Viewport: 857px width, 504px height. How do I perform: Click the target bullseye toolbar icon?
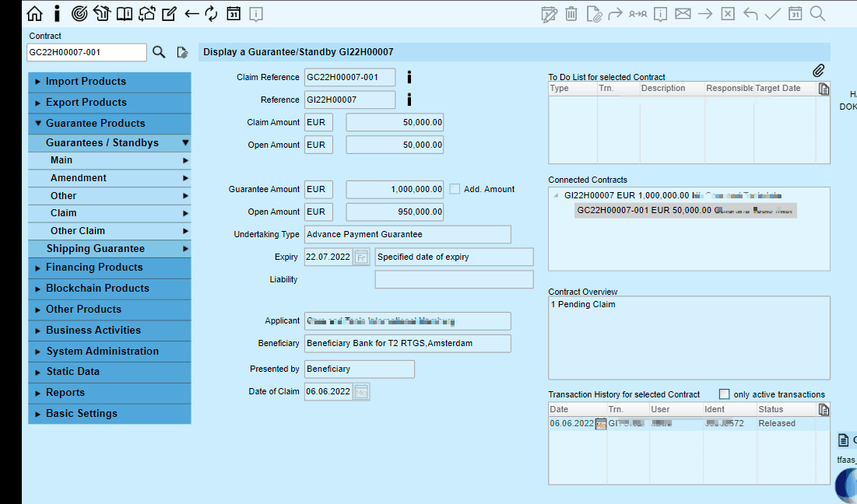coord(80,14)
